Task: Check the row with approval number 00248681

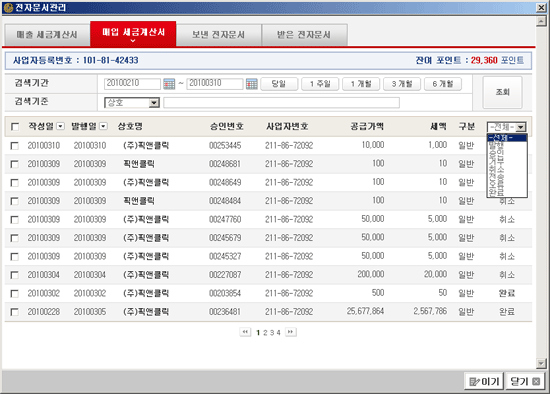Action: [14, 164]
